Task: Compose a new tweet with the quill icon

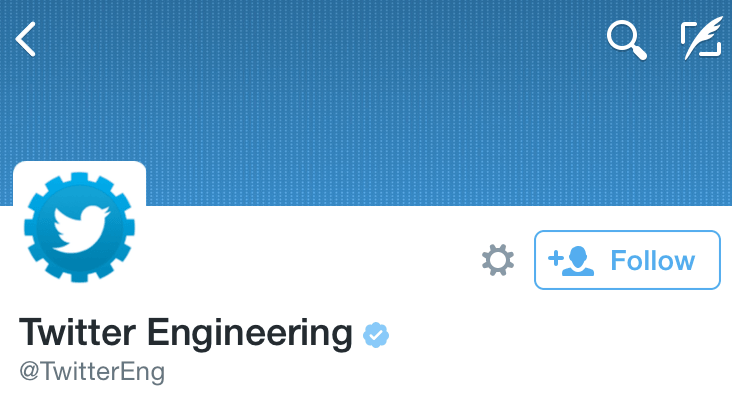Action: point(702,38)
